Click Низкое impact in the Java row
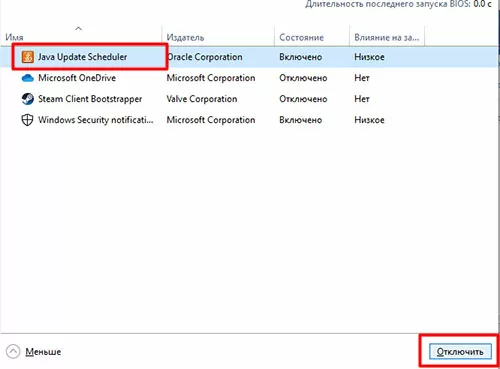Image resolution: width=500 pixels, height=369 pixels. (369, 57)
